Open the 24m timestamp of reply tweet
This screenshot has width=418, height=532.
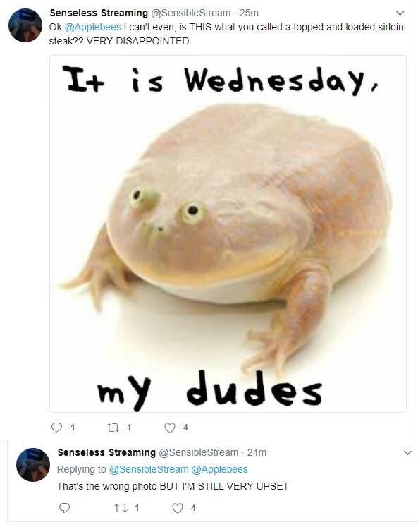(257, 452)
